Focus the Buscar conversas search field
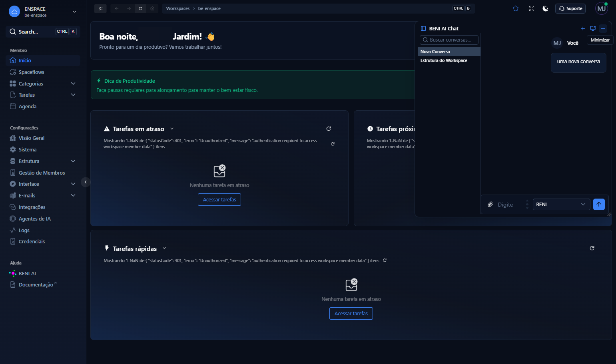The height and width of the screenshot is (364, 616). pos(449,40)
